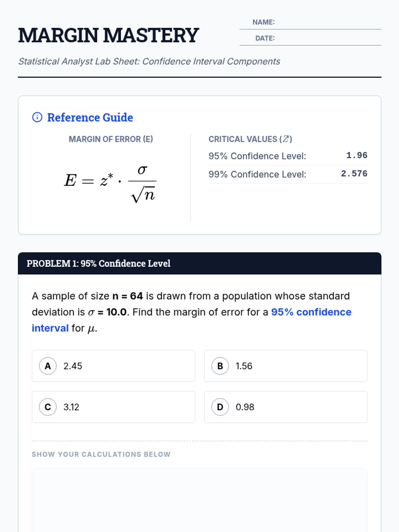This screenshot has height=532, width=399.
Task: Click the info icon beside Reference Guide
Action: 37,117
